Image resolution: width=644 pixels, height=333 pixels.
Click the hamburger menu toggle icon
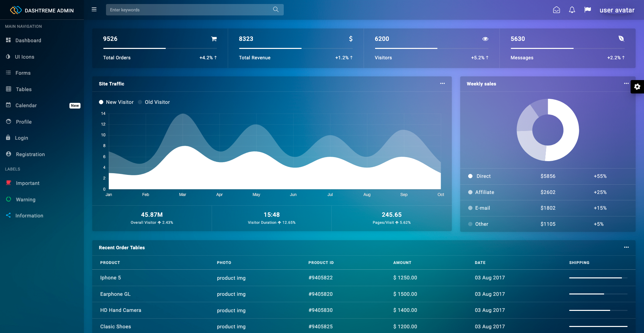[94, 9]
